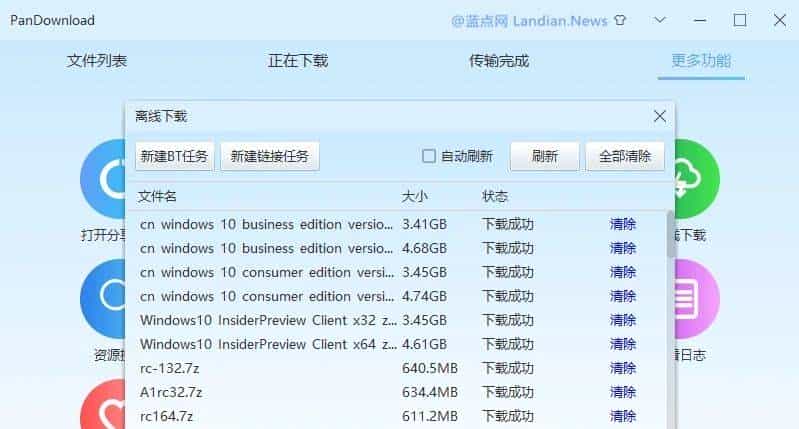Click the 刷新 button
Screen dimensions: 799x429
click(545, 156)
